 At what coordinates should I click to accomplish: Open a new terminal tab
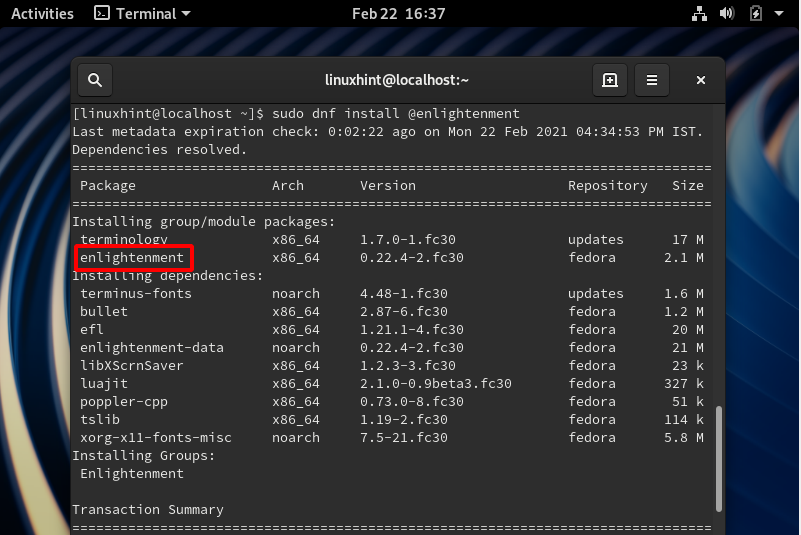pos(610,80)
